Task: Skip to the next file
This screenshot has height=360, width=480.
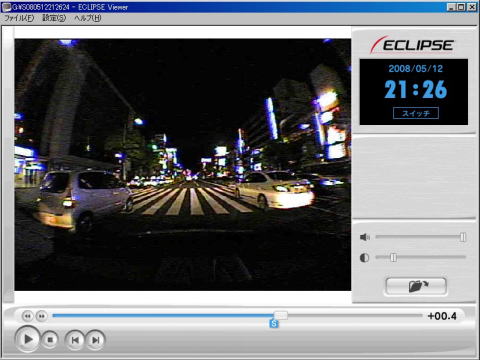Action: tap(96, 340)
